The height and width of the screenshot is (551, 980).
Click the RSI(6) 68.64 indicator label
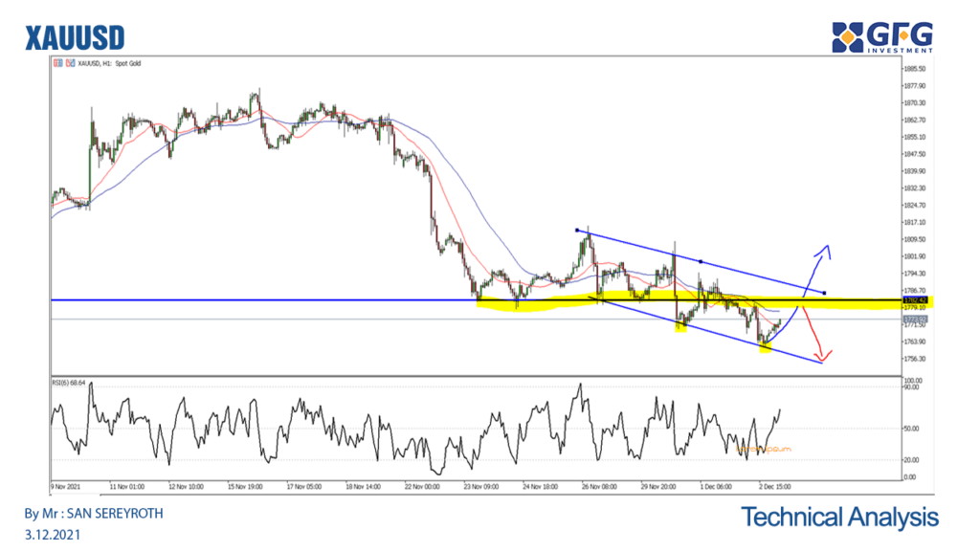(68, 383)
